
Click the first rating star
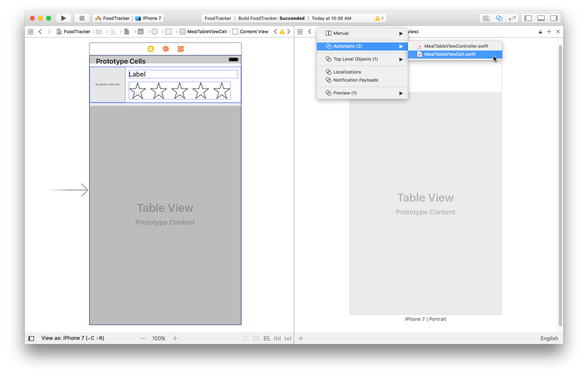click(137, 91)
